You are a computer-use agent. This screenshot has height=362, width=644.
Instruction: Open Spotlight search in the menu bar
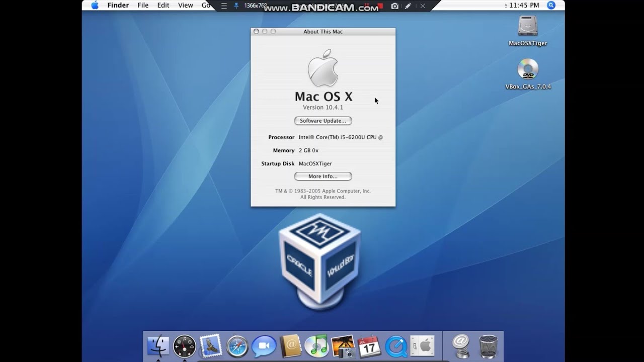coord(551,5)
